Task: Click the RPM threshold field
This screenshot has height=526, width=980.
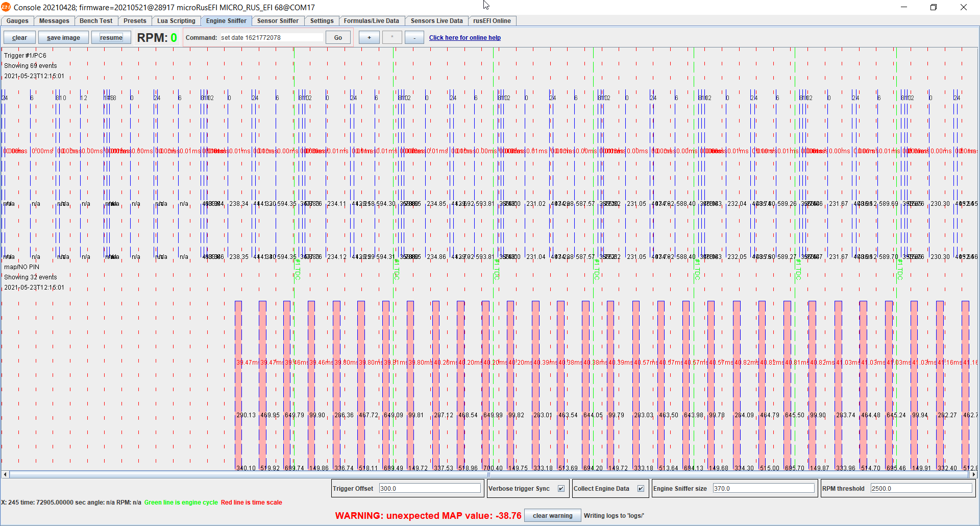Action: [921, 489]
